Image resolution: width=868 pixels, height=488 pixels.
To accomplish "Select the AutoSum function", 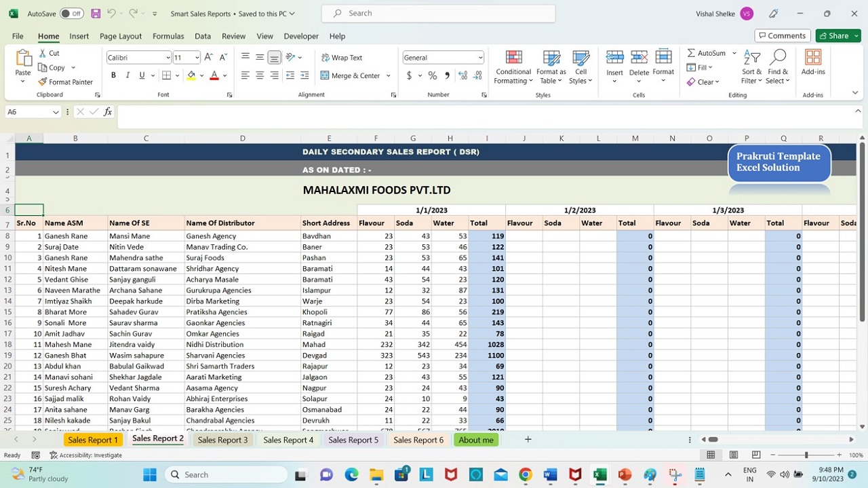I will pos(707,52).
